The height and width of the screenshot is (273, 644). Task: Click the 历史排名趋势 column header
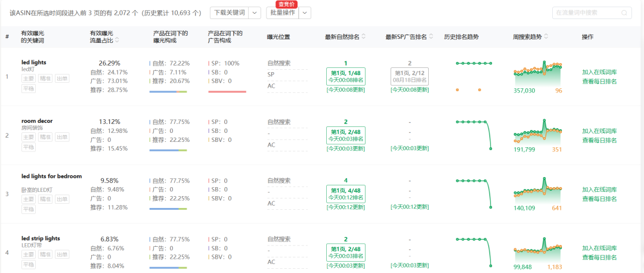point(461,37)
